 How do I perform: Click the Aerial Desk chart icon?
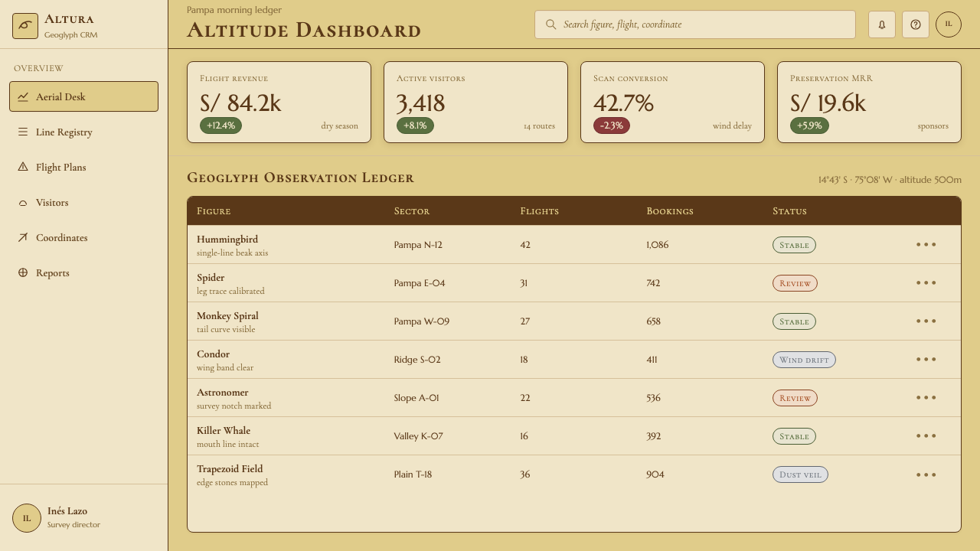pos(23,96)
